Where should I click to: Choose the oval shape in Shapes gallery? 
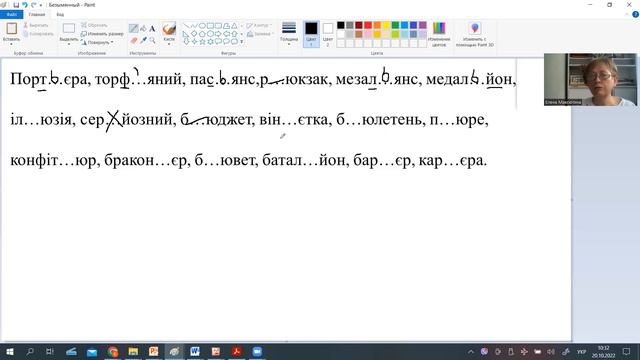pyautogui.click(x=202, y=26)
